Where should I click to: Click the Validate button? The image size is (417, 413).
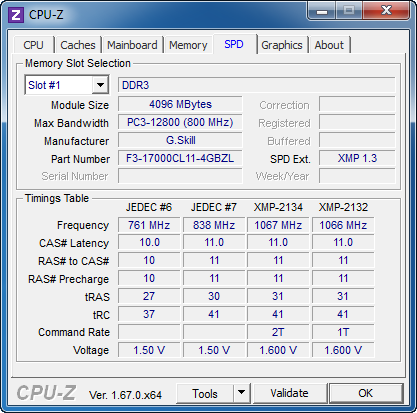(289, 393)
